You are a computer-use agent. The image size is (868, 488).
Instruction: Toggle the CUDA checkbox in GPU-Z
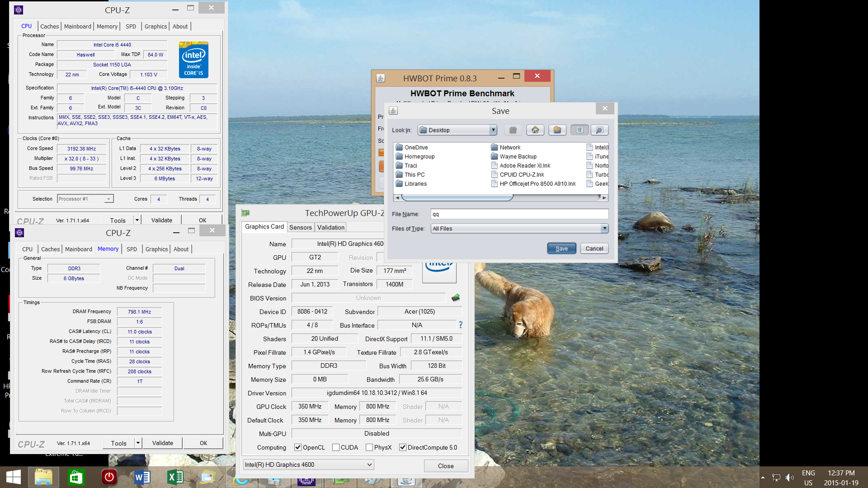pos(336,447)
